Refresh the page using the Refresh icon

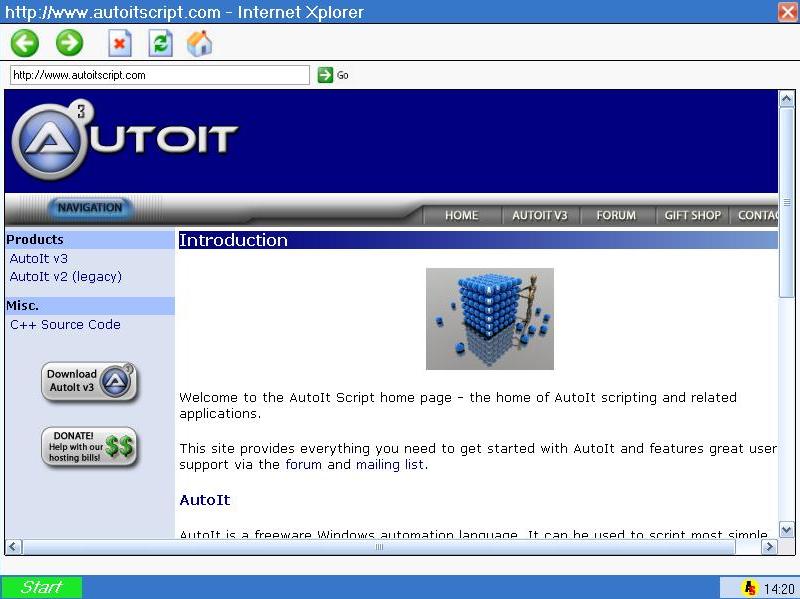[160, 43]
